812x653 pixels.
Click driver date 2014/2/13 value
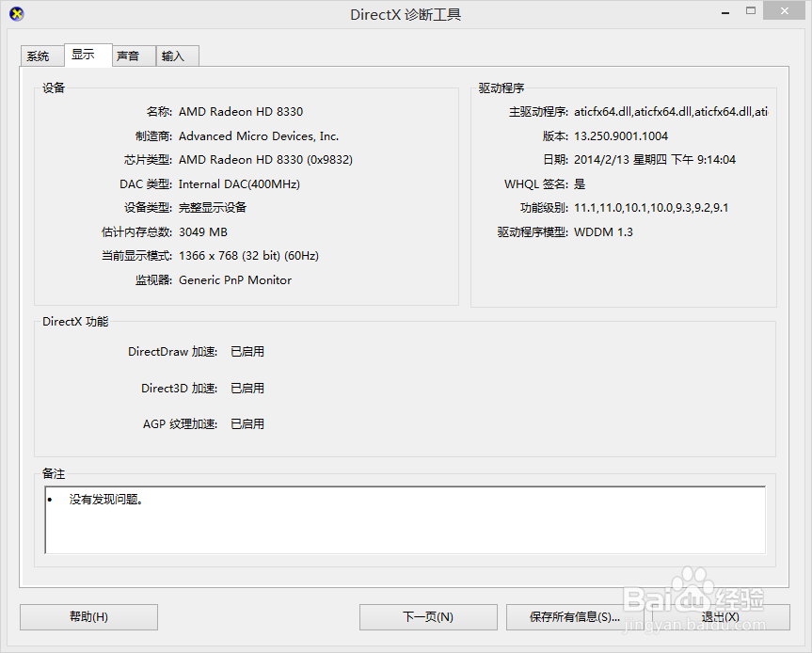(655, 160)
